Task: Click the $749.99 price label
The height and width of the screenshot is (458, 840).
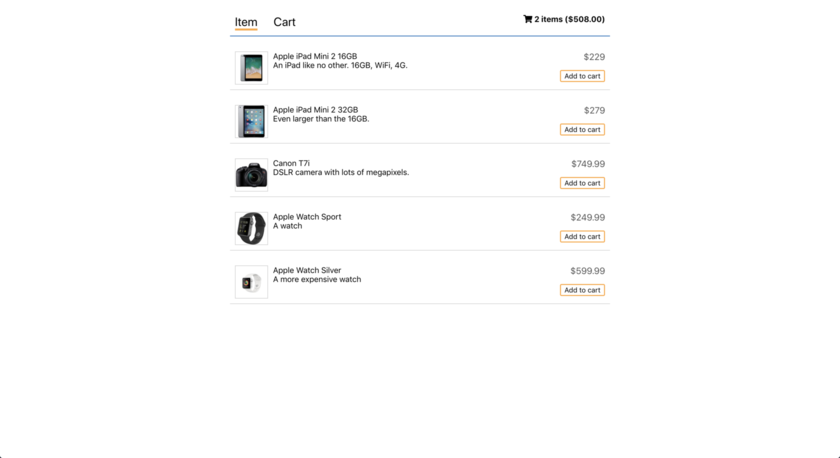Action: coord(588,164)
